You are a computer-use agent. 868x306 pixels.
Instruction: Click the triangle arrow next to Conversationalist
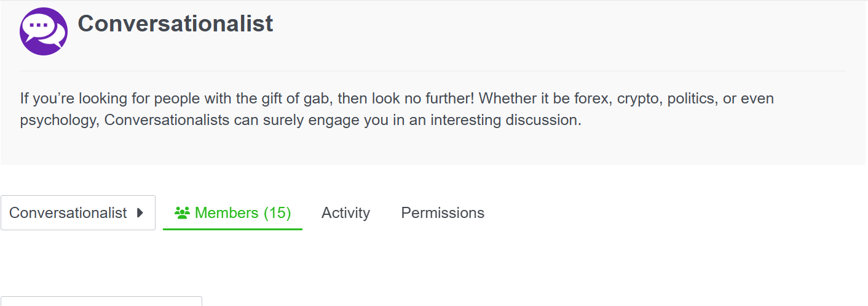point(140,213)
